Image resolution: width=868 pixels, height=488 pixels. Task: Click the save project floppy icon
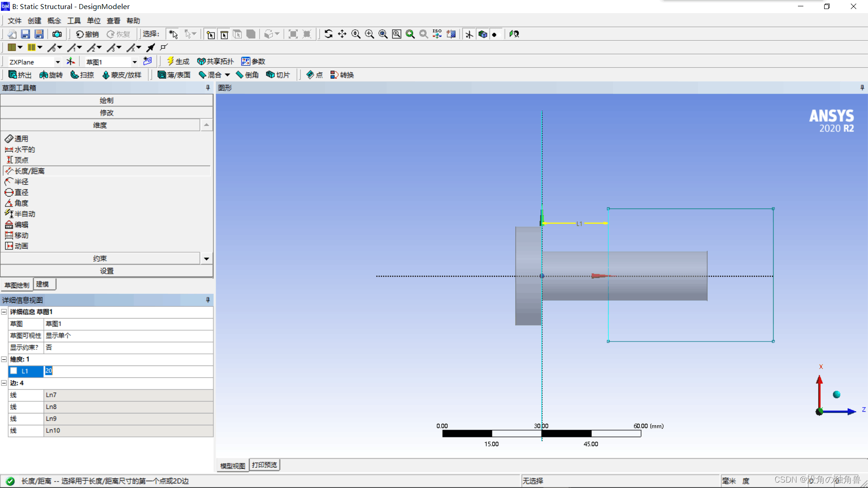(x=25, y=34)
